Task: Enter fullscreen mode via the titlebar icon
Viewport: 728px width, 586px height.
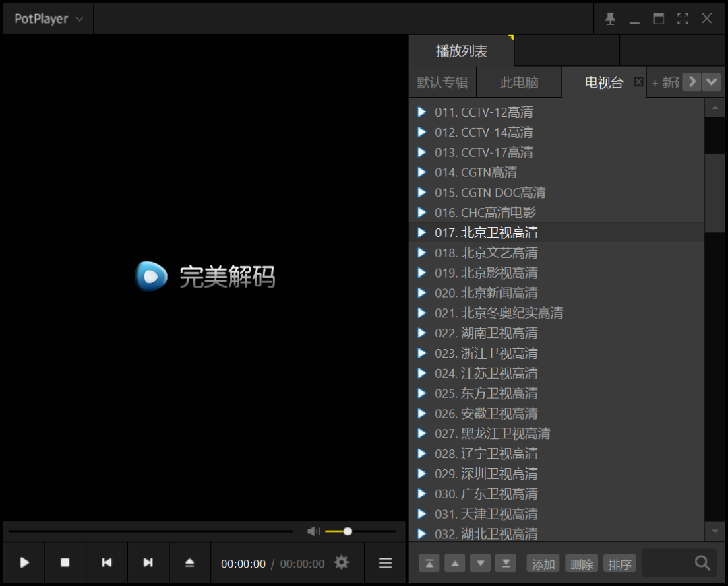Action: point(682,19)
